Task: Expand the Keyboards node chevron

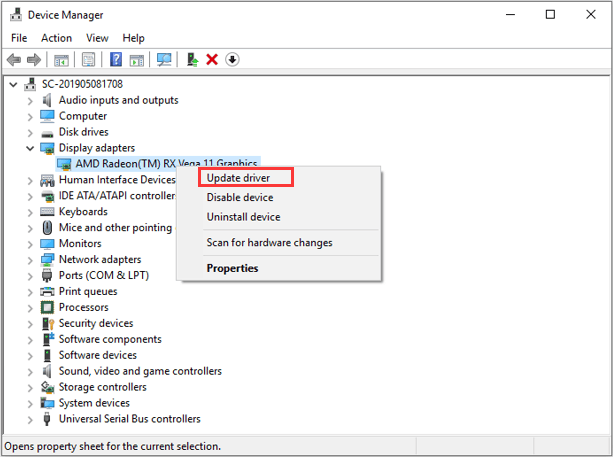Action: (30, 212)
